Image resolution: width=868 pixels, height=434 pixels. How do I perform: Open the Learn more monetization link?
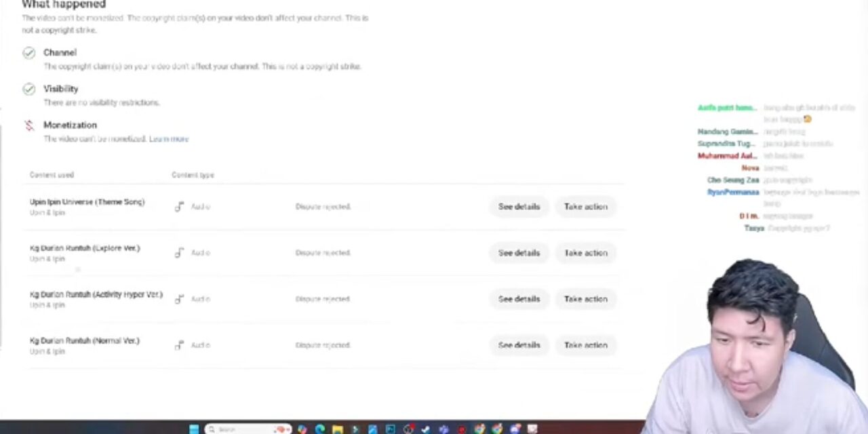click(x=169, y=139)
